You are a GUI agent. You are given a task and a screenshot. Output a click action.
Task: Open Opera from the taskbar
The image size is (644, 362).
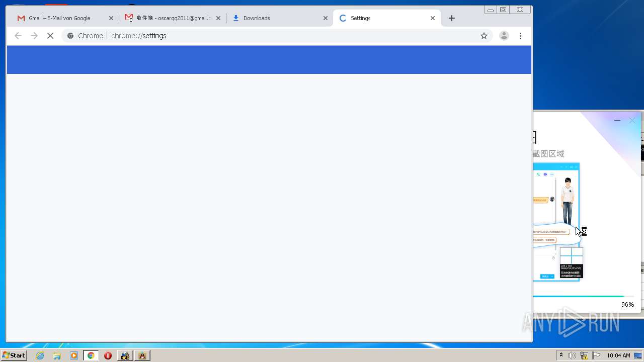click(x=108, y=355)
